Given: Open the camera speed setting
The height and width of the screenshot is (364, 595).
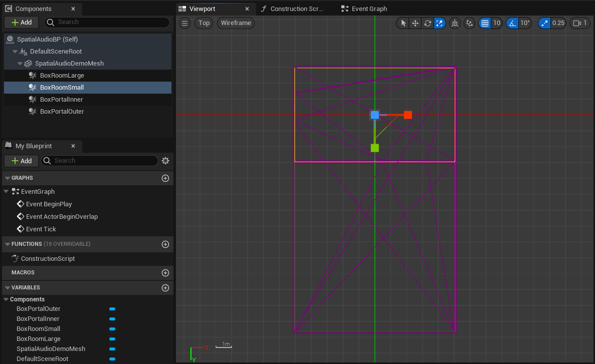Looking at the screenshot, I should click(x=579, y=23).
